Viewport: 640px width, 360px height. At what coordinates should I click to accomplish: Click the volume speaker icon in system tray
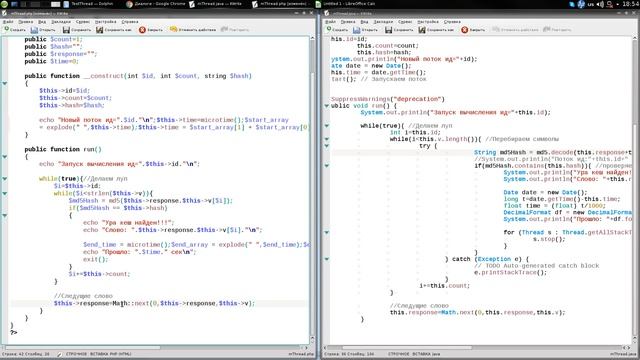pyautogui.click(x=600, y=4)
